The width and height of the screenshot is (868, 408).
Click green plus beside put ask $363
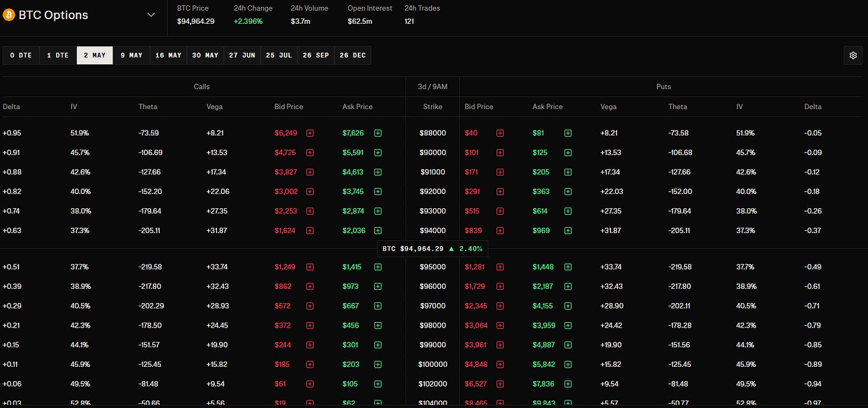tap(568, 191)
